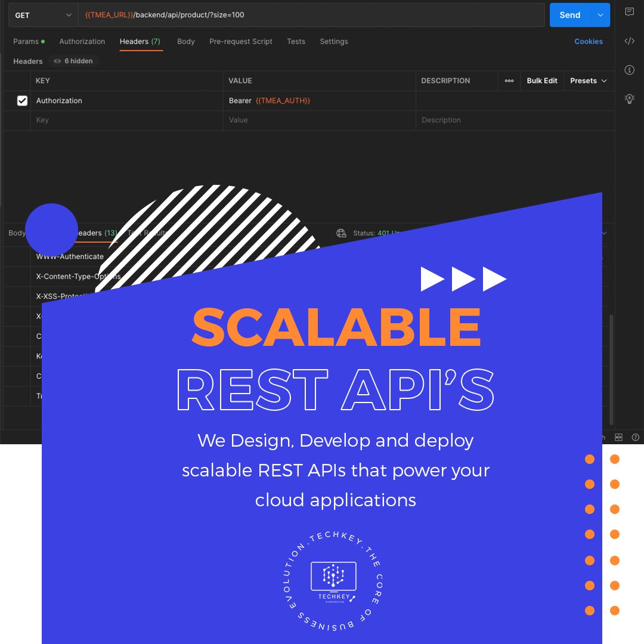Open the code snippet icon
Screen dimensions: 644x644
coord(629,41)
